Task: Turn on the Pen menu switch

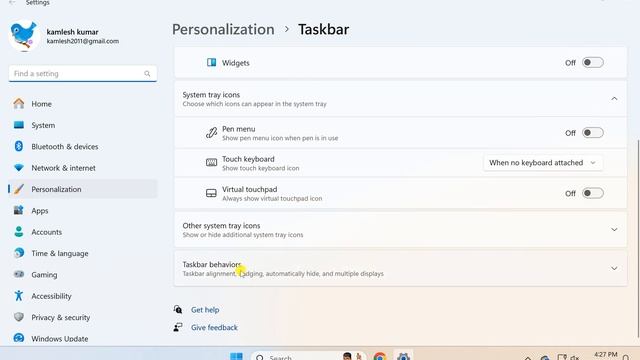Action: (x=593, y=133)
